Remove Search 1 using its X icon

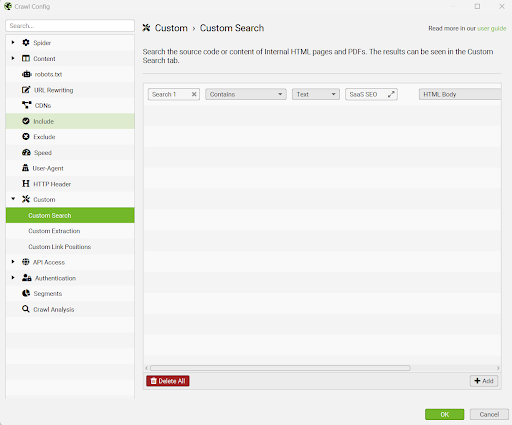pyautogui.click(x=194, y=94)
